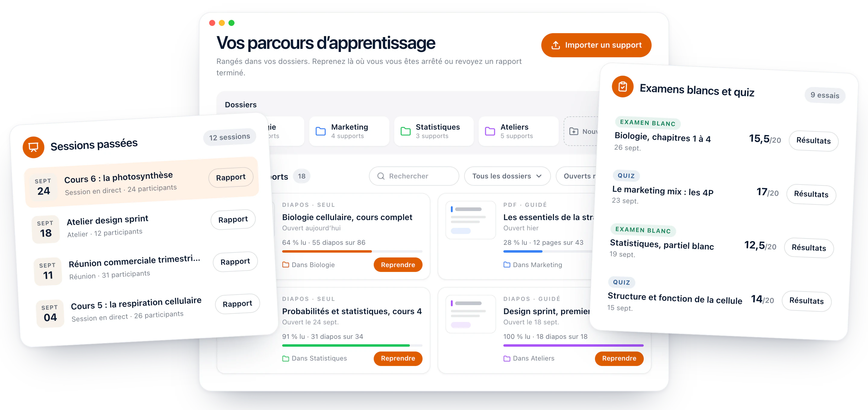
Task: Click the Biologie cellulaire, cours complet title
Action: click(347, 217)
